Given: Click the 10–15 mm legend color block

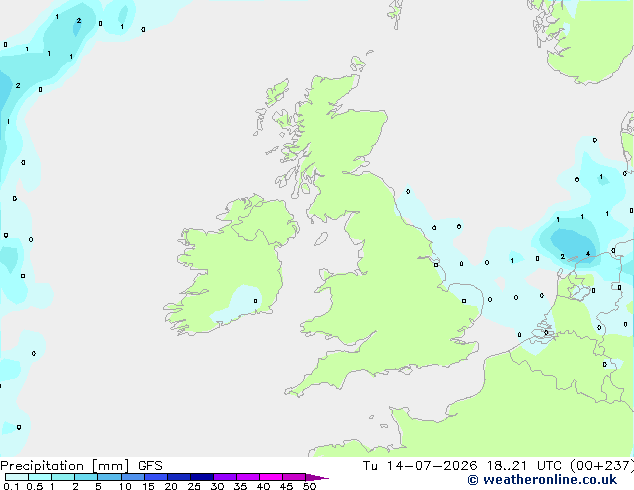Looking at the screenshot, I should (132, 477).
